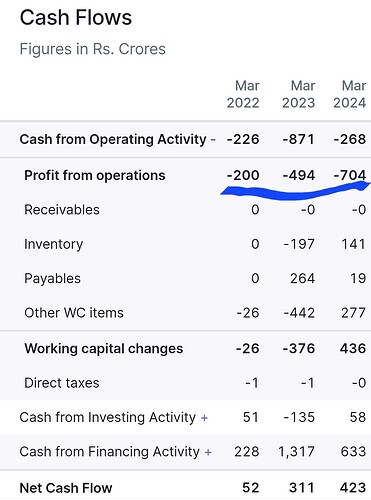Click the 423 net cash flow value

[353, 488]
